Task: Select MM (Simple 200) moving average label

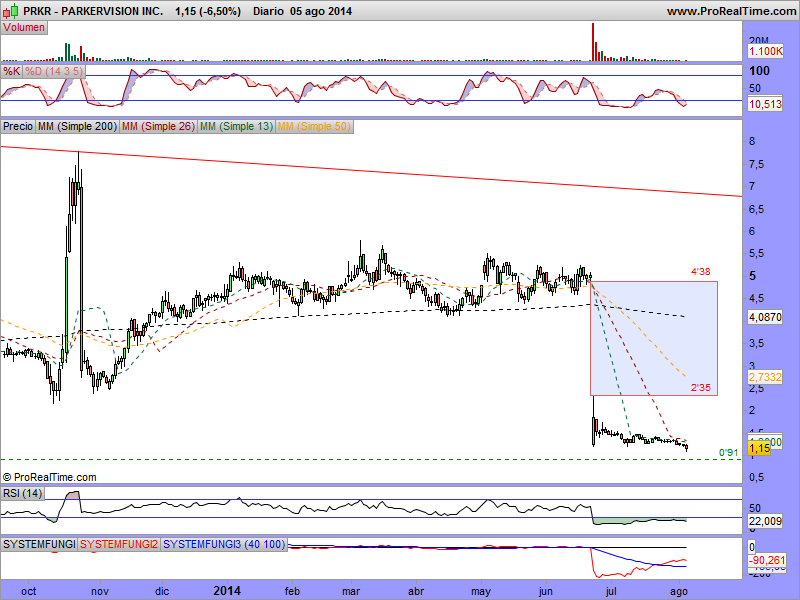Action: [x=77, y=126]
